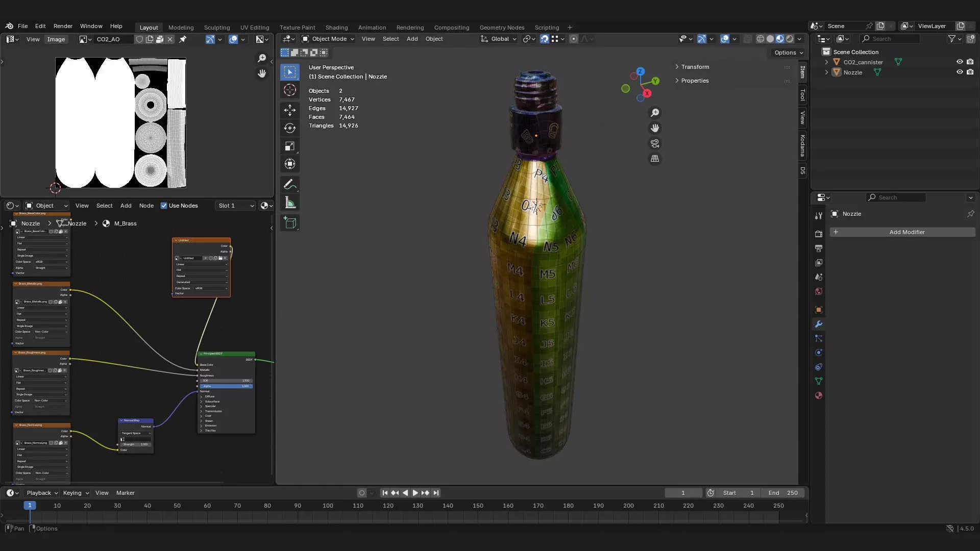
Task: Click viewport pan hand icon
Action: (655, 128)
